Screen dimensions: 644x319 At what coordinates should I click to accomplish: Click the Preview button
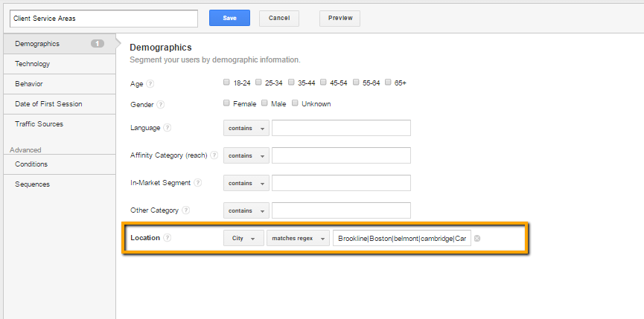[339, 19]
